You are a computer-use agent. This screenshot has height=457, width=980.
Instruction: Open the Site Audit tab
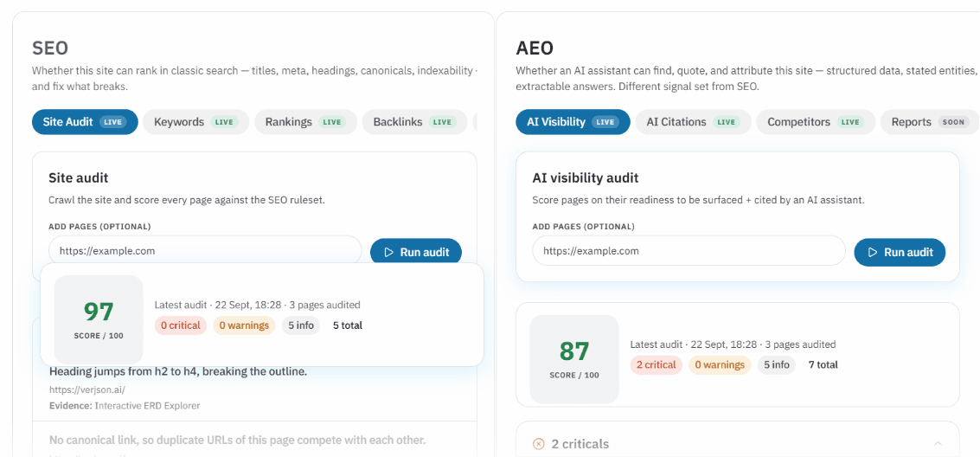pyautogui.click(x=85, y=122)
